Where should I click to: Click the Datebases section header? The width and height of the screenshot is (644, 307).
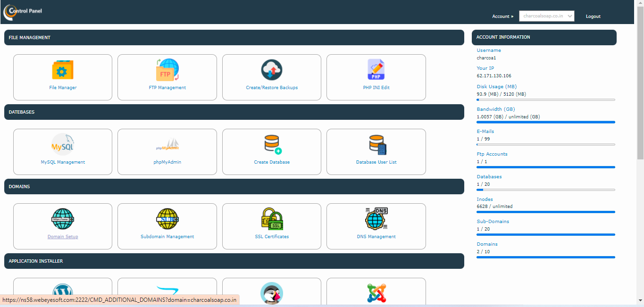point(234,112)
